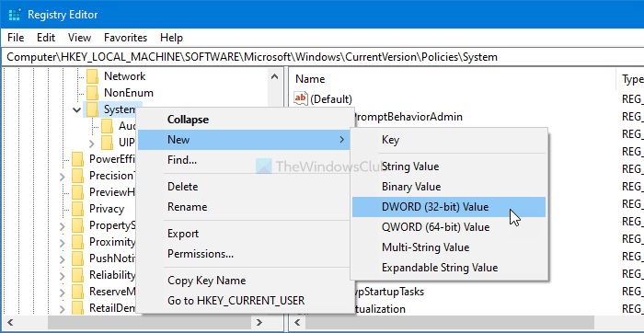This screenshot has height=333, width=644.
Task: Select the value ending in StartupTasks
Action: (x=389, y=292)
